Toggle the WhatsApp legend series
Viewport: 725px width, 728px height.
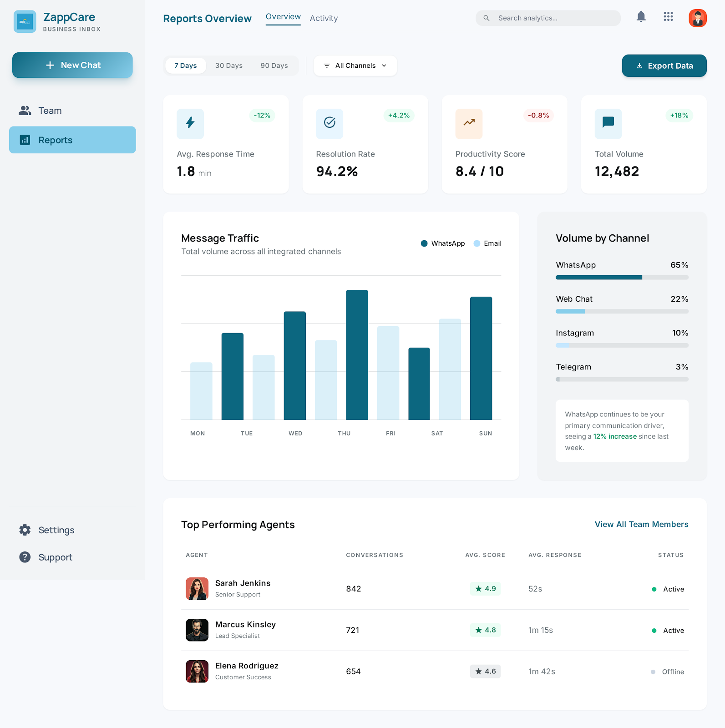(443, 243)
